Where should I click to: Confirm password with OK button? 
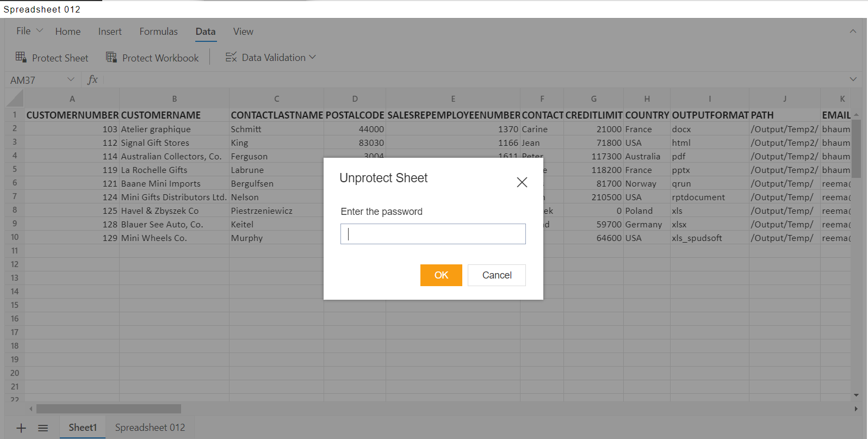pos(441,275)
